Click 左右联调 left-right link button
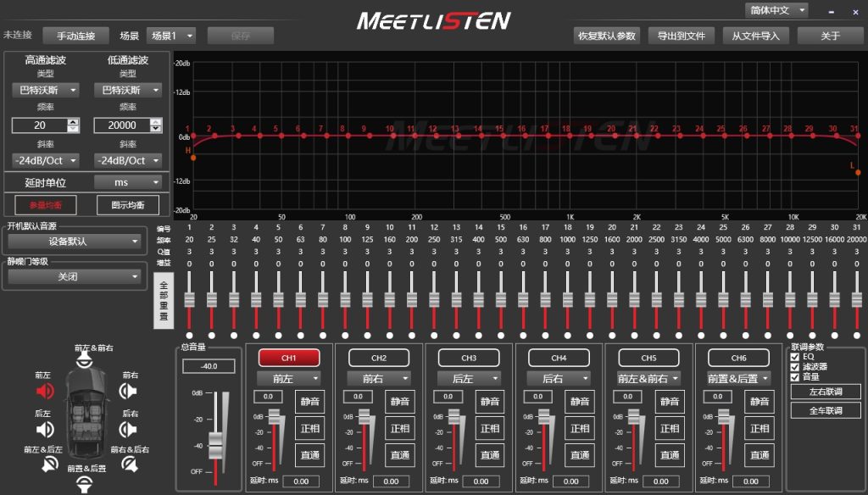 tap(826, 392)
